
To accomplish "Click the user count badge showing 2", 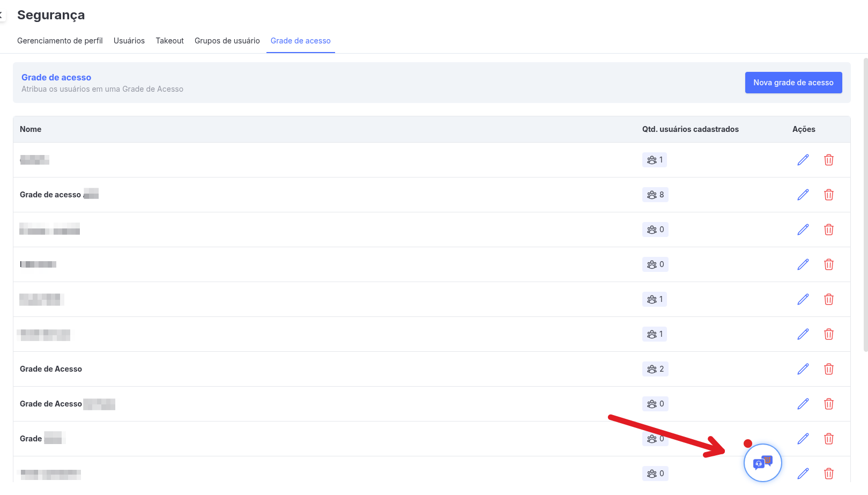I will (655, 369).
